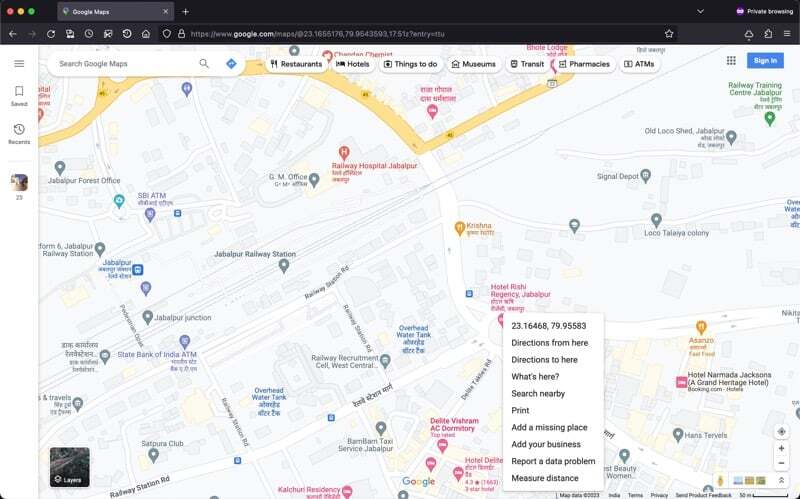800x499 pixels.
Task: Click the Old Loco Shed pin
Action: 731,136
